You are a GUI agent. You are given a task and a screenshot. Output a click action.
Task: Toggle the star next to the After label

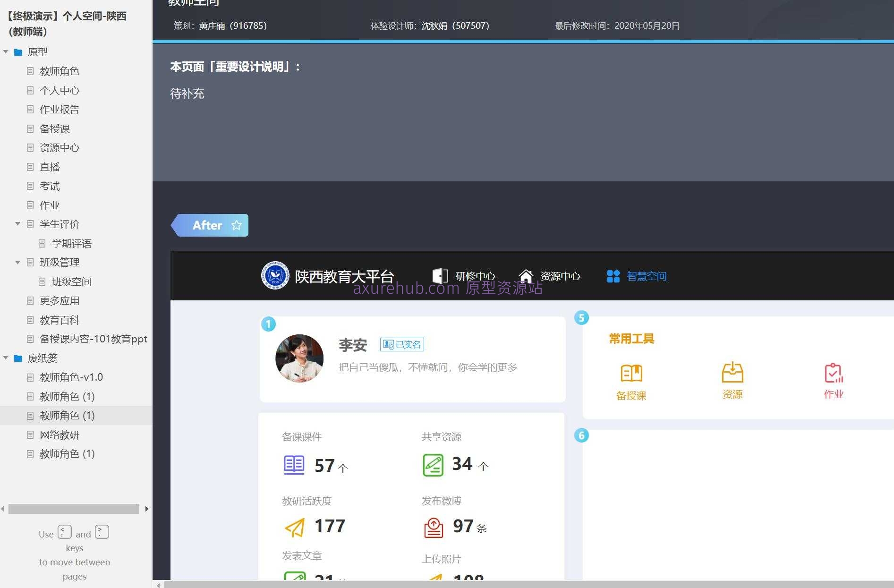point(236,225)
